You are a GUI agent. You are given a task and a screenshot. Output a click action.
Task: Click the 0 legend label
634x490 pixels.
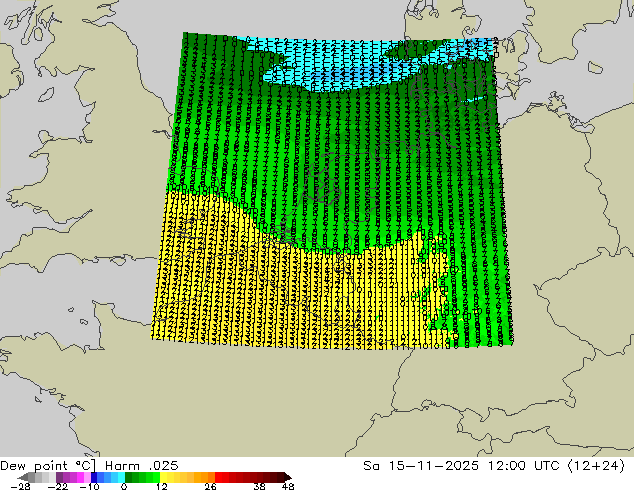[124, 486]
